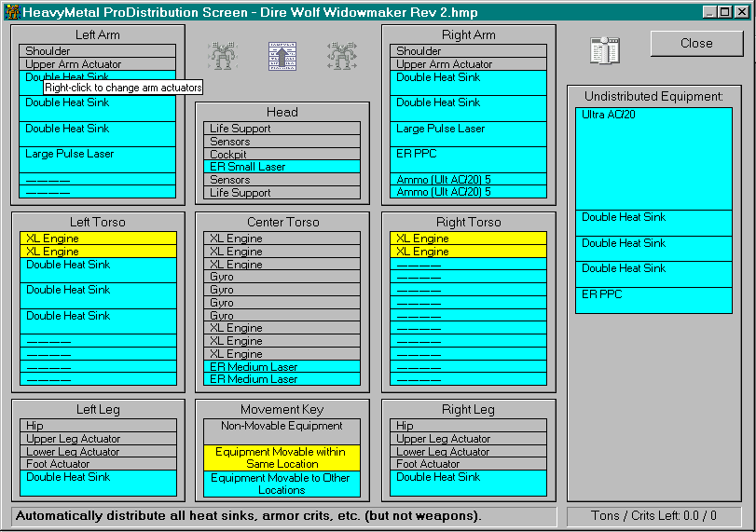Click Foot Actuator in Left Leg
The width and height of the screenshot is (756, 532).
click(99, 464)
